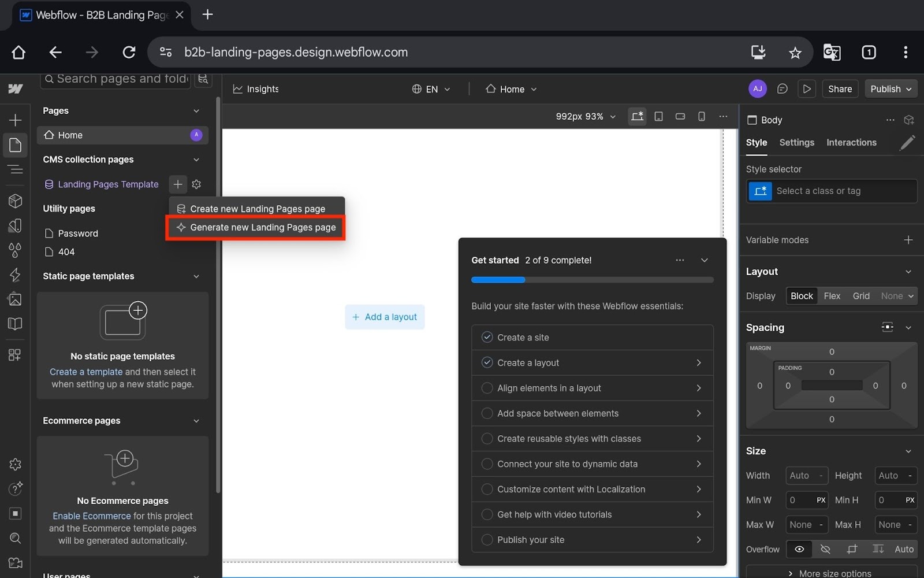Click the AJ user avatar
This screenshot has width=924, height=578.
click(758, 88)
